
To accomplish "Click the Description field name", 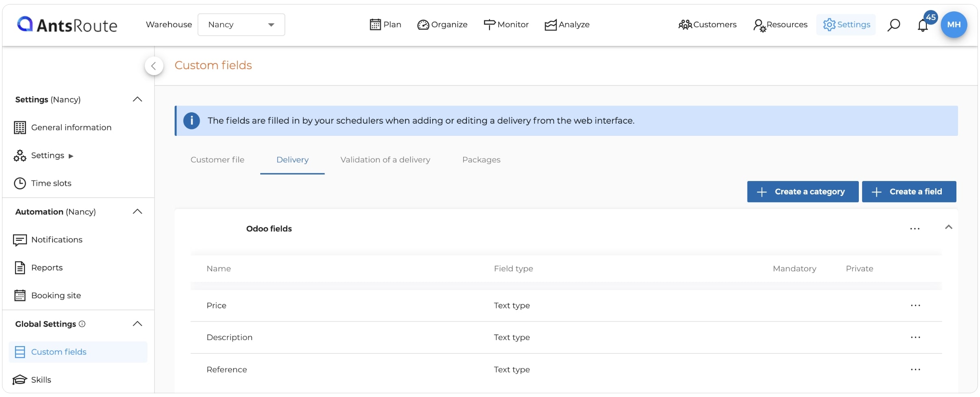I will [229, 338].
